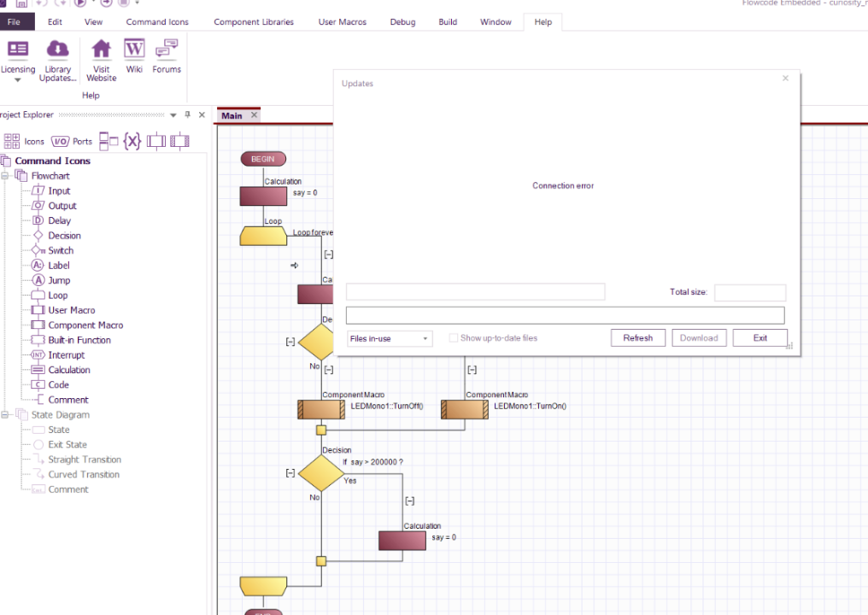Toggle the Show up-to-date files checkbox
Image resolution: width=868 pixels, height=615 pixels.
point(453,337)
